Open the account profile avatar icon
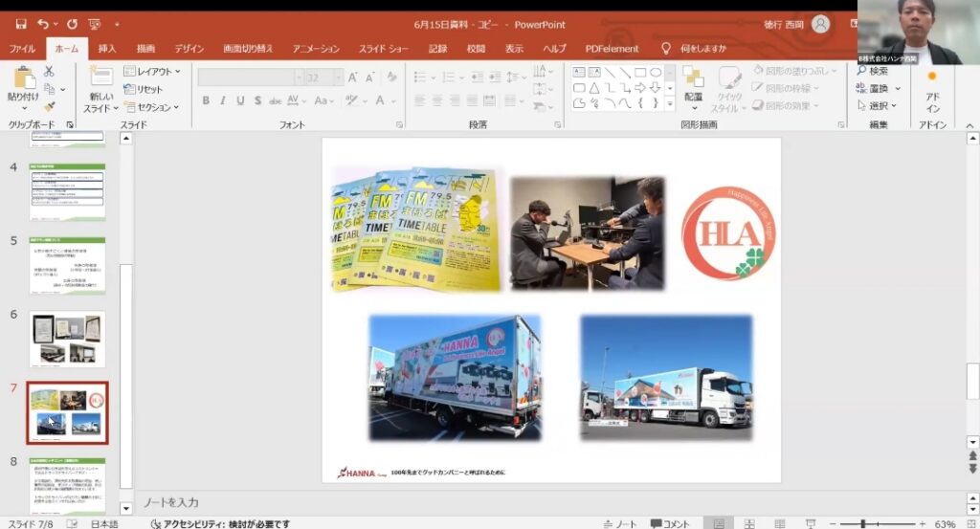The width and height of the screenshot is (980, 529). [820, 24]
